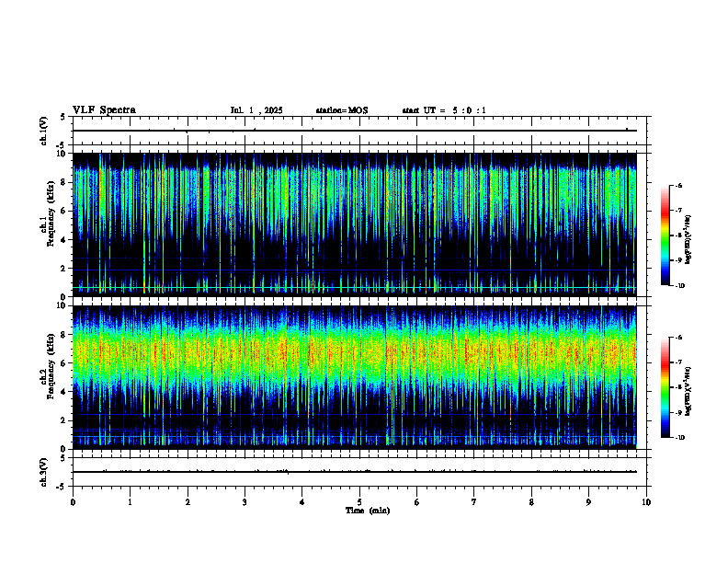Click the "station=MOS" header label
Viewport: 728px width, 563px height.
pos(342,110)
